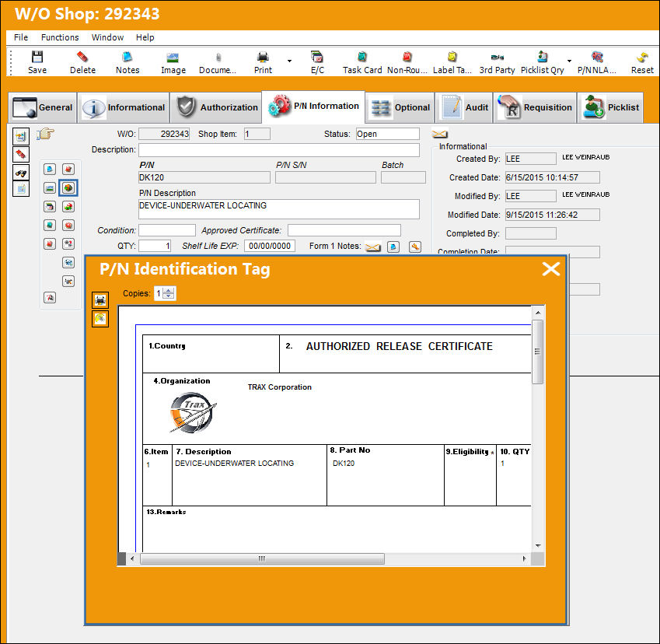660x644 pixels.
Task: Click the printer icon in the Identification Tag dialog
Action: click(100, 300)
